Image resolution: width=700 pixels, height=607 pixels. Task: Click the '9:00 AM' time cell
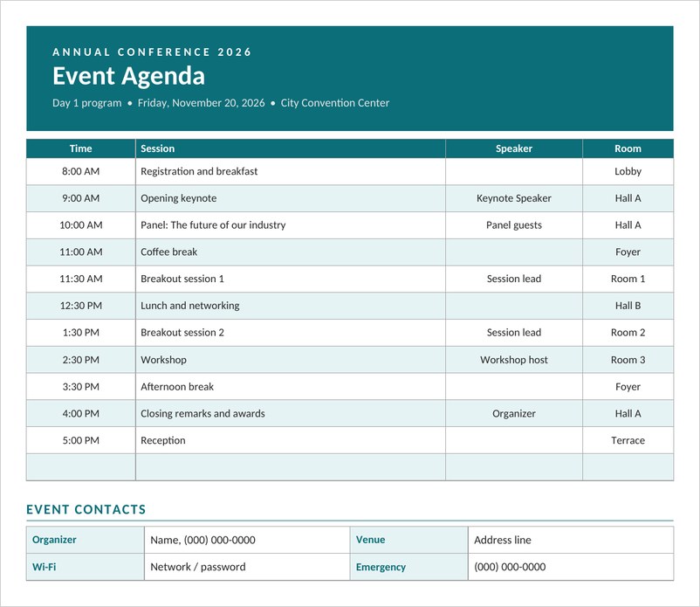pos(81,198)
